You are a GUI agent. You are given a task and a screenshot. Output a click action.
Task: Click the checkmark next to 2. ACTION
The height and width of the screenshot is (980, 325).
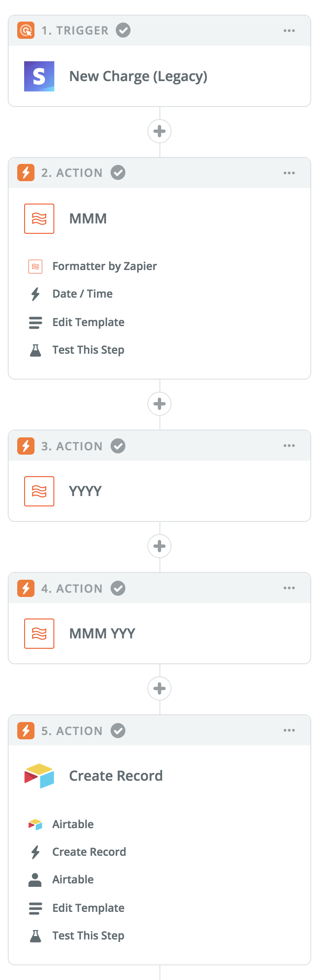click(x=118, y=173)
